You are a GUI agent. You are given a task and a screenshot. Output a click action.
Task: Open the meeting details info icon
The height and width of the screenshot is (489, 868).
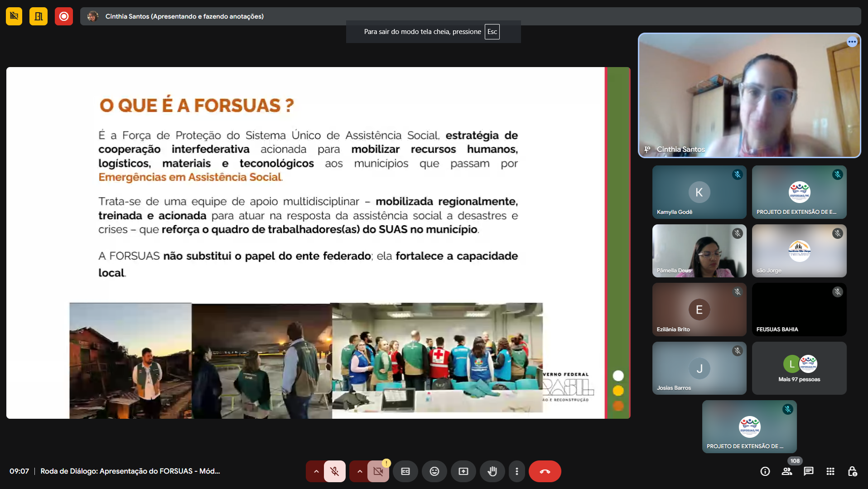click(765, 471)
